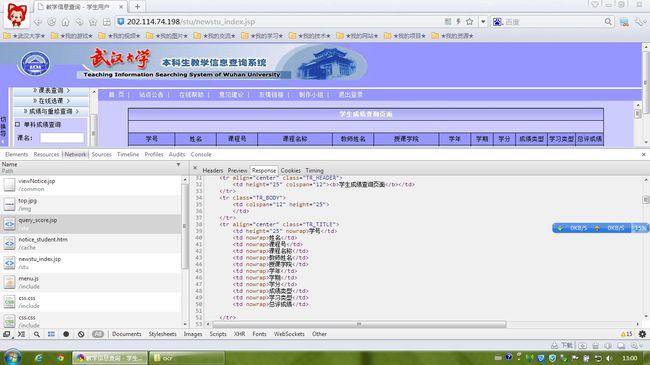
Task: Click the 课名 input field
Action: pyautogui.click(x=62, y=137)
